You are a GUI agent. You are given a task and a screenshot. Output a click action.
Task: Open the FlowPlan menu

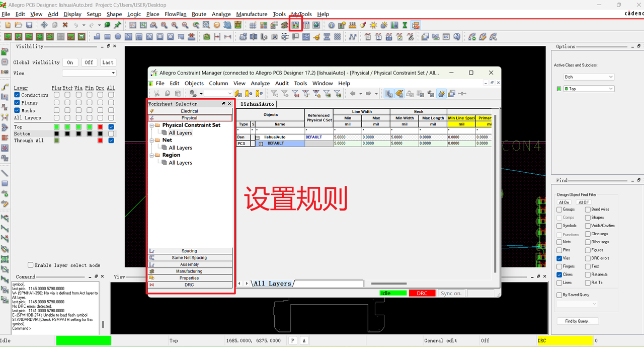[176, 14]
